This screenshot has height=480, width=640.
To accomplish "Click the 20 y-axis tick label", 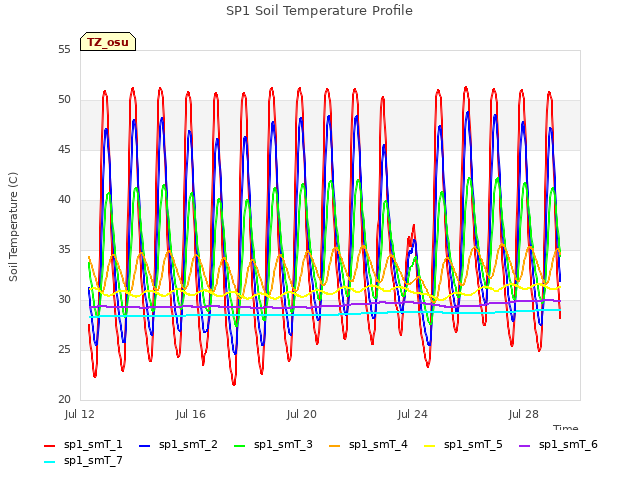I will pos(64,400).
